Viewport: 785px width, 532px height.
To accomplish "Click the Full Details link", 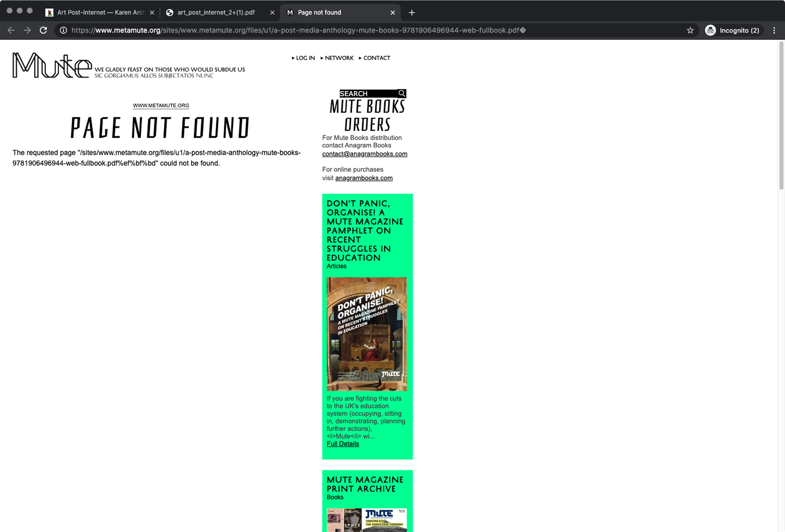I will click(x=343, y=444).
